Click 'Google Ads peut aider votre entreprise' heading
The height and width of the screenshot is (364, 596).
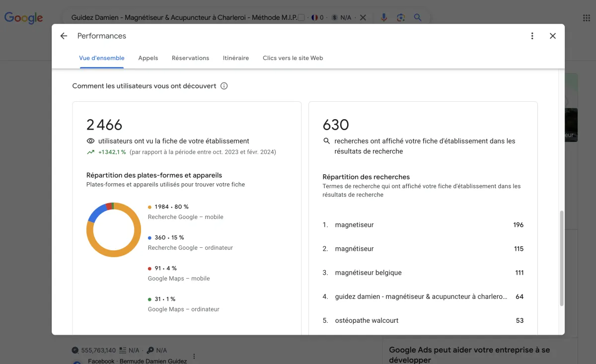coord(469,355)
